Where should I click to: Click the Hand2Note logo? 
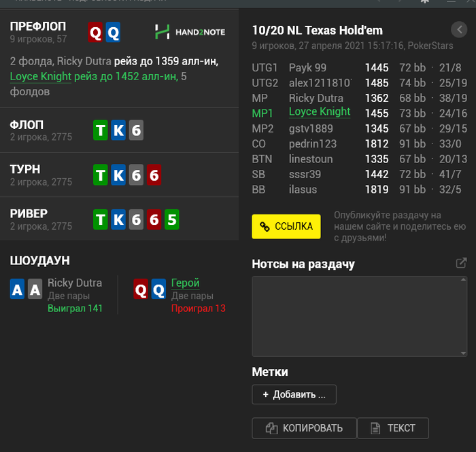(x=190, y=32)
